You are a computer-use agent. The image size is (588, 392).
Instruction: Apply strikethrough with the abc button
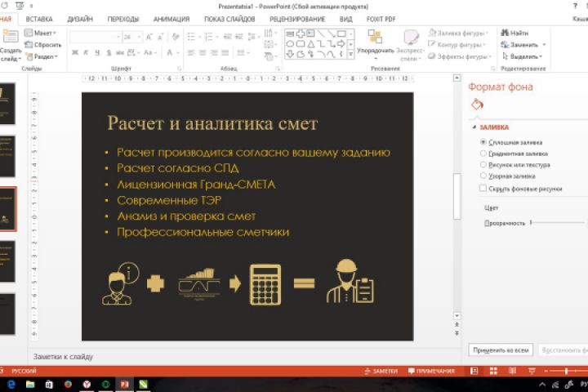[x=120, y=53]
